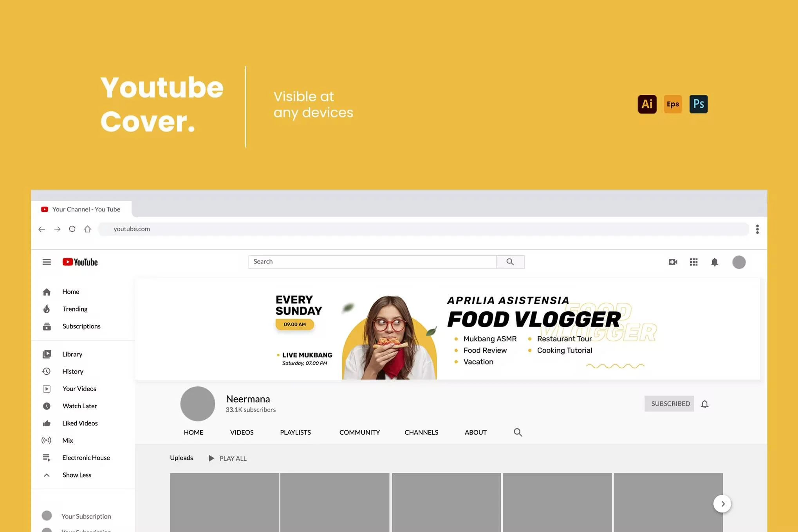Click the browser options three-dot menu
798x532 pixels.
click(758, 229)
